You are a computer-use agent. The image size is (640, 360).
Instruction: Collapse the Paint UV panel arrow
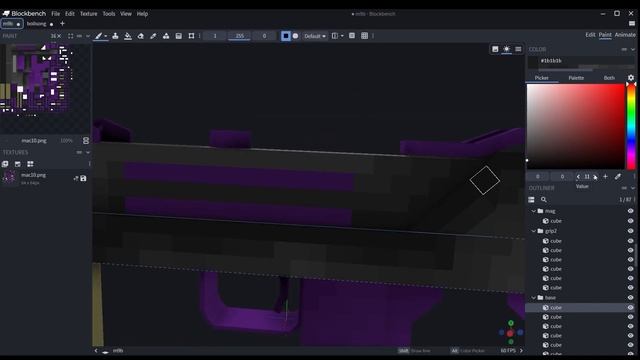pyautogui.click(x=88, y=36)
